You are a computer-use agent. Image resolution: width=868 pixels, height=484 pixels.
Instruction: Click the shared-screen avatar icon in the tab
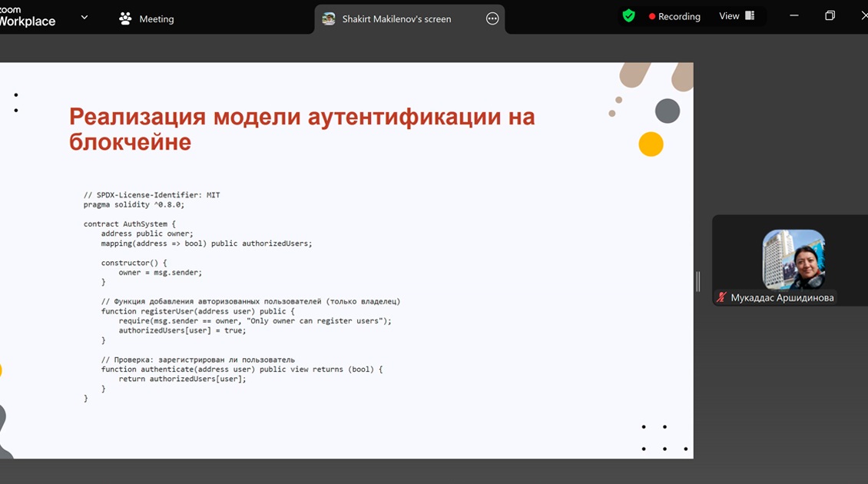point(329,19)
